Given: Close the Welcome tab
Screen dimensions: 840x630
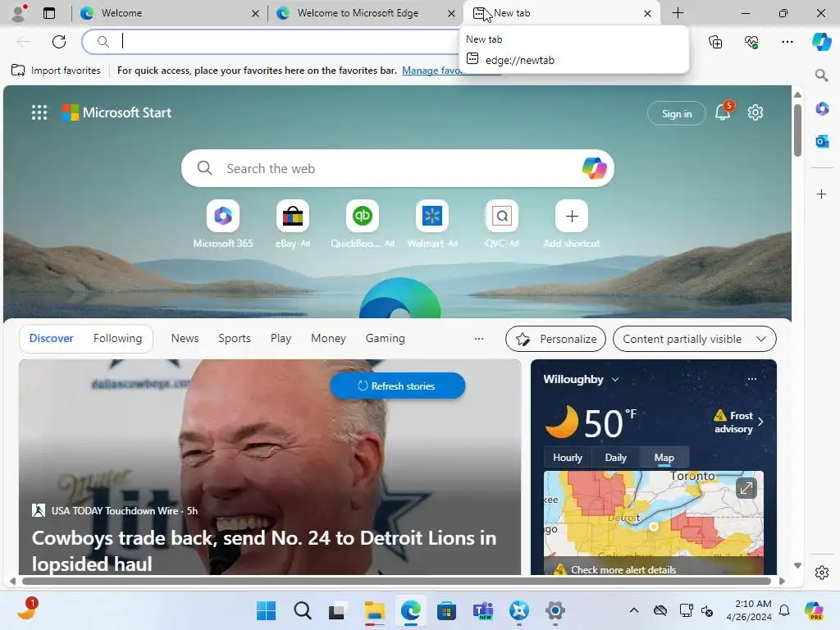Looking at the screenshot, I should point(256,13).
